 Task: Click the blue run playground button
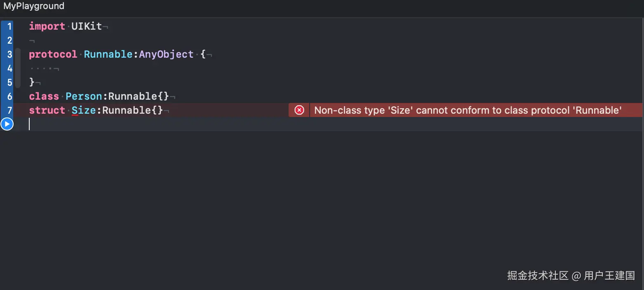[x=7, y=124]
